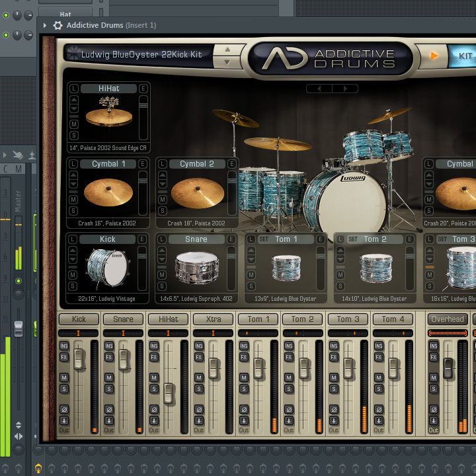Image resolution: width=476 pixels, height=476 pixels.
Task: Go to next kit view arrow
Action: tap(345, 89)
